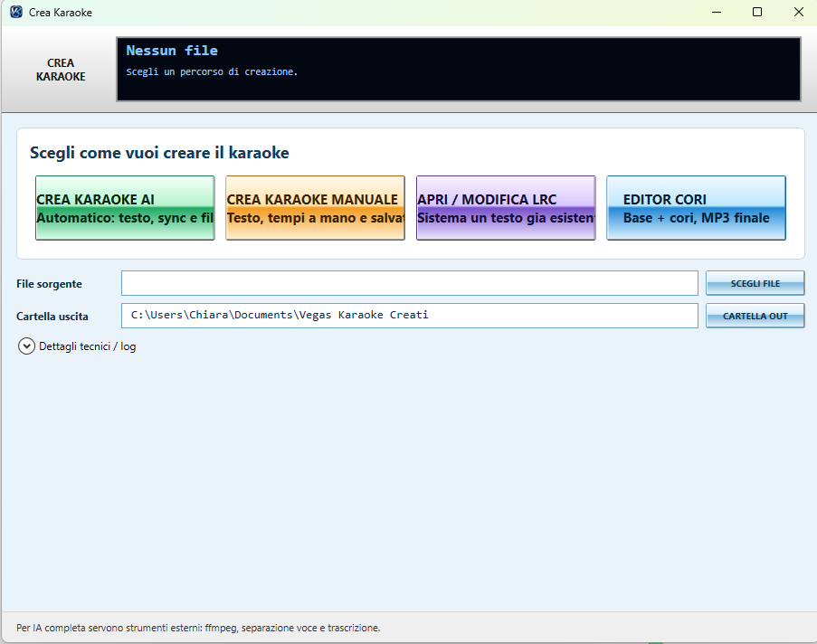
Task: Launch the EDITOR CORI option
Action: point(696,208)
